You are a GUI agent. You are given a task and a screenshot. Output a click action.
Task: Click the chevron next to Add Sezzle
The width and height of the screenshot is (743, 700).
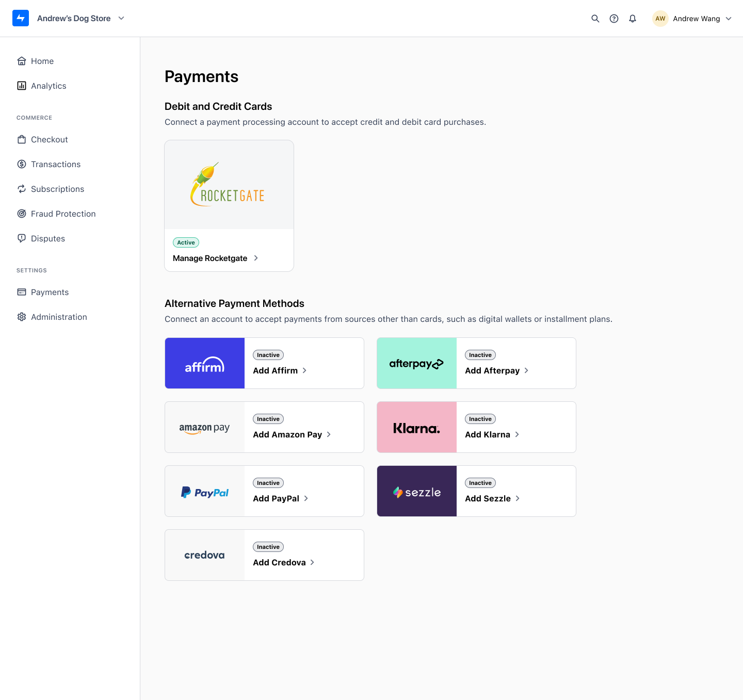[x=518, y=498]
